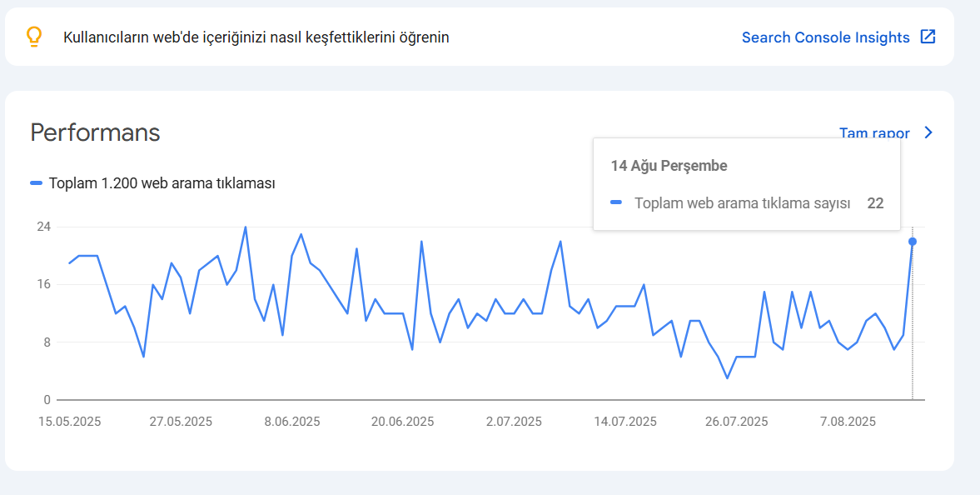Click the Performans card heading
The width and height of the screenshot is (980, 495).
pyautogui.click(x=95, y=132)
